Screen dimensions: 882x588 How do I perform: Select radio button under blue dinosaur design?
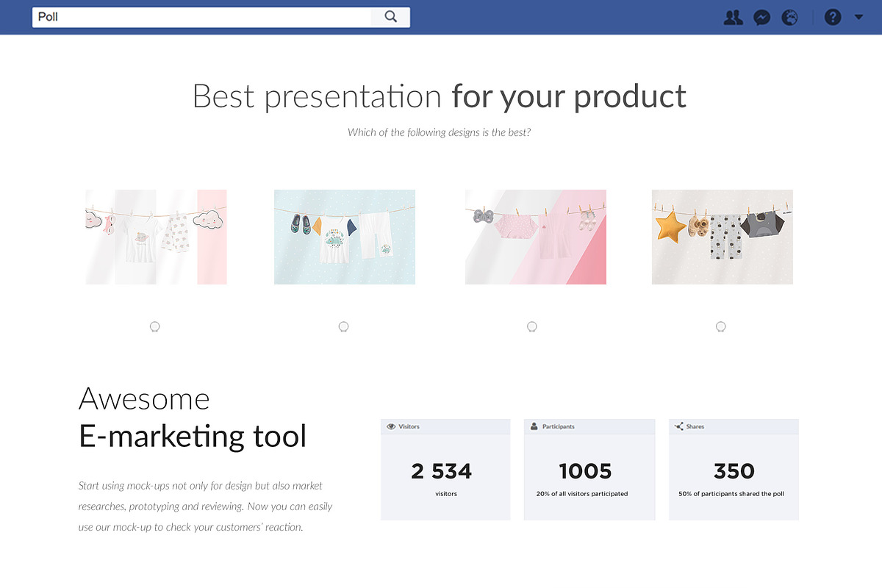pyautogui.click(x=343, y=327)
